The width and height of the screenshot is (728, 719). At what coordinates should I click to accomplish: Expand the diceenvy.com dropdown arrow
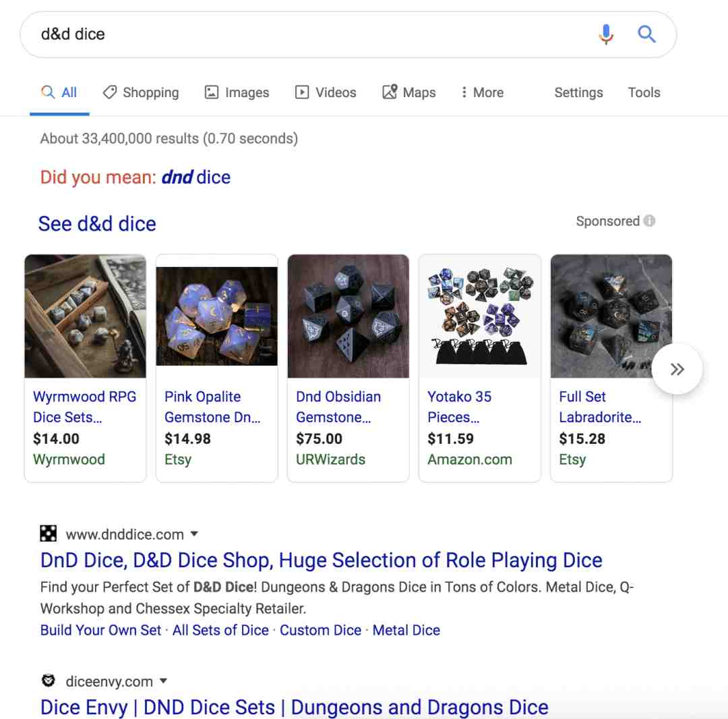(163, 681)
